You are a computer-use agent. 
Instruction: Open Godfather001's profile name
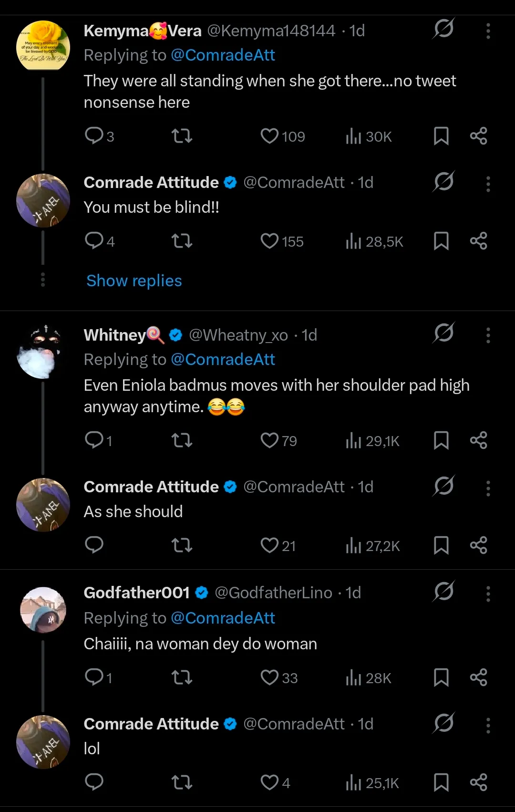tap(137, 593)
